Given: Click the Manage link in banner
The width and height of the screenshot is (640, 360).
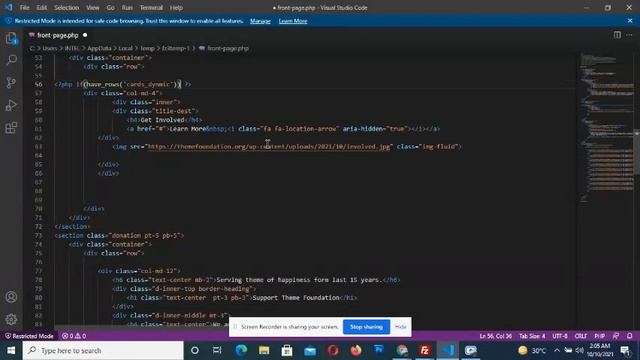Looking at the screenshot, I should tap(260, 21).
